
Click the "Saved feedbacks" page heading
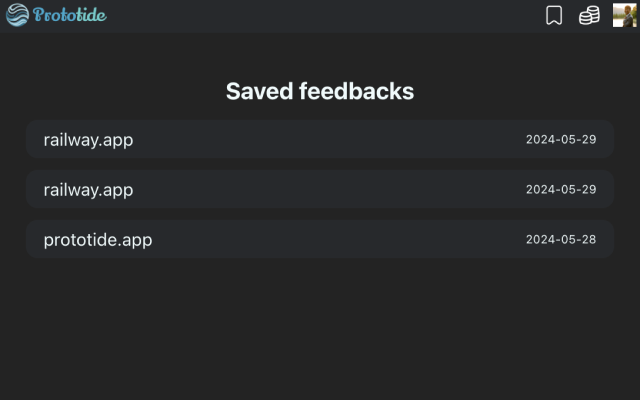point(320,91)
